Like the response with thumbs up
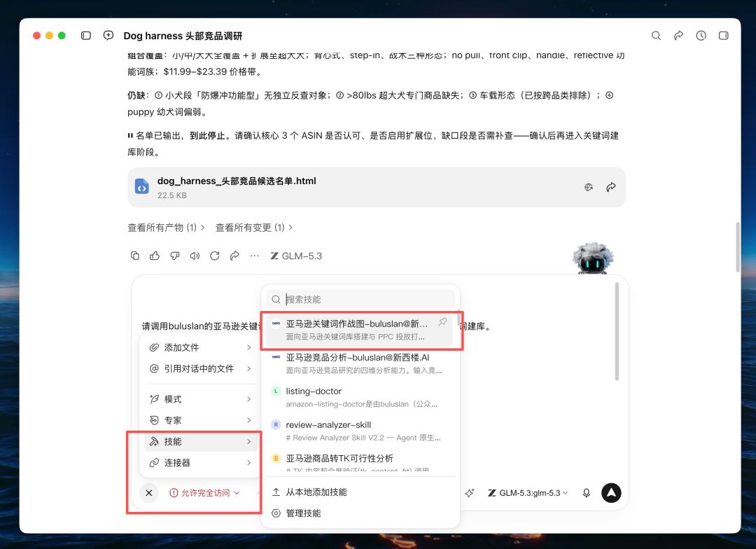Screen dimensions: 756x549 coord(155,256)
